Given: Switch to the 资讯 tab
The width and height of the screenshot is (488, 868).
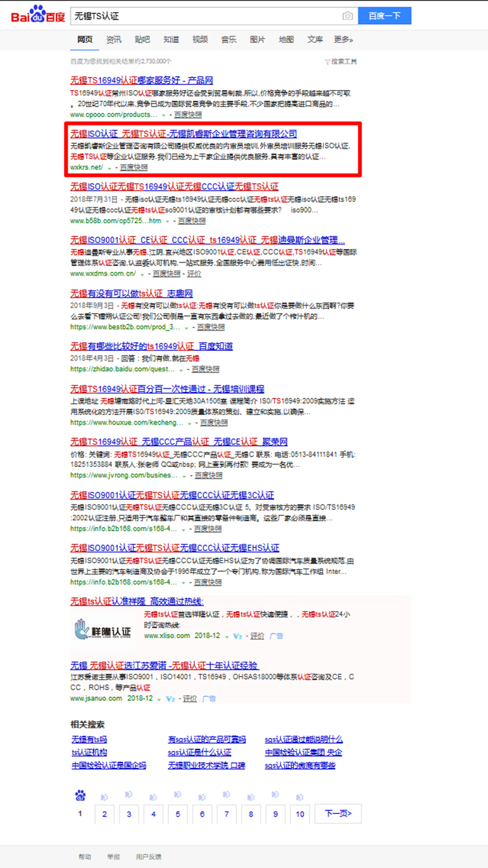Looking at the screenshot, I should (x=114, y=40).
